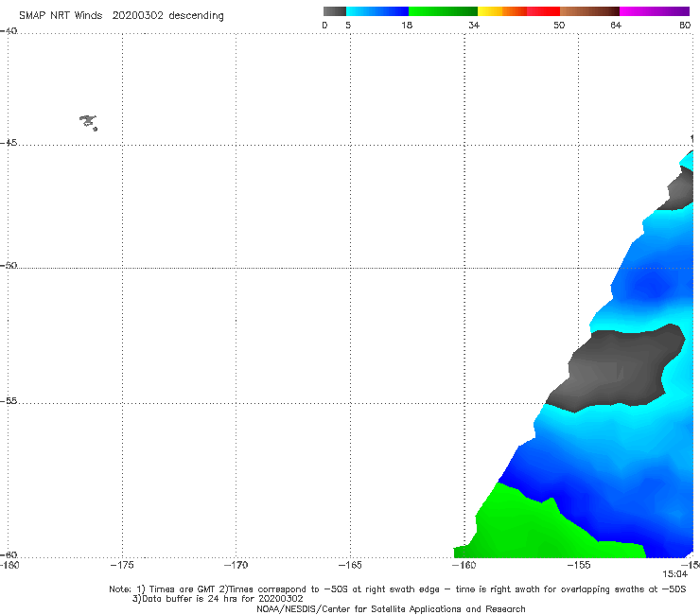The height and width of the screenshot is (615, 700).
Task: Click the longitude label '-165'
Action: (x=350, y=565)
